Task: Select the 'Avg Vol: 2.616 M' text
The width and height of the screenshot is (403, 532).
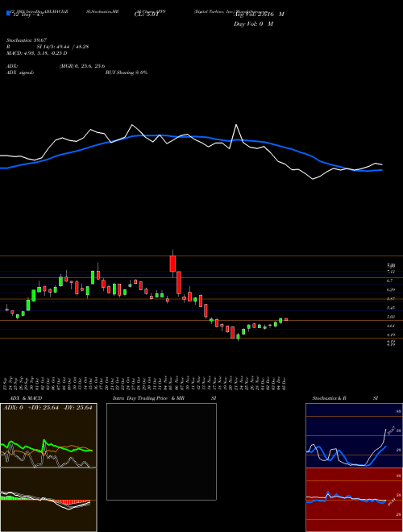Action: click(259, 15)
